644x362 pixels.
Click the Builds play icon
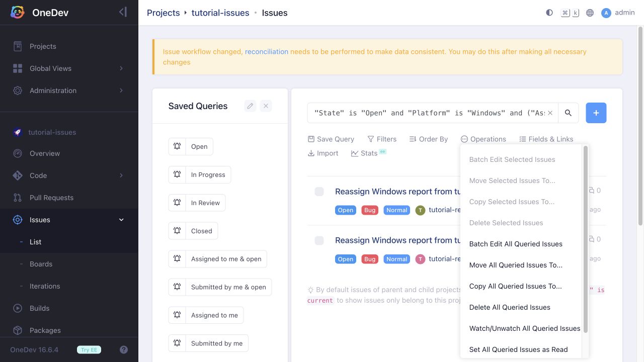point(18,308)
